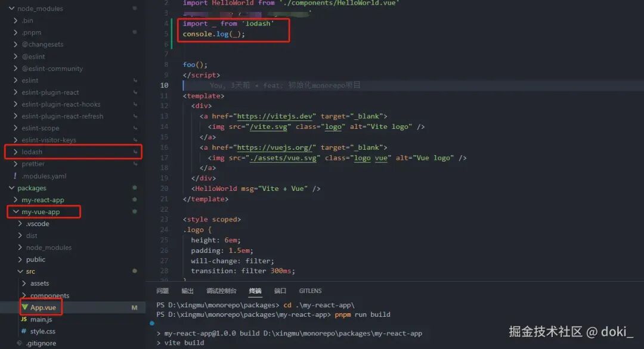
Task: Collapse the node_modules root folder
Action: pyautogui.click(x=41, y=8)
